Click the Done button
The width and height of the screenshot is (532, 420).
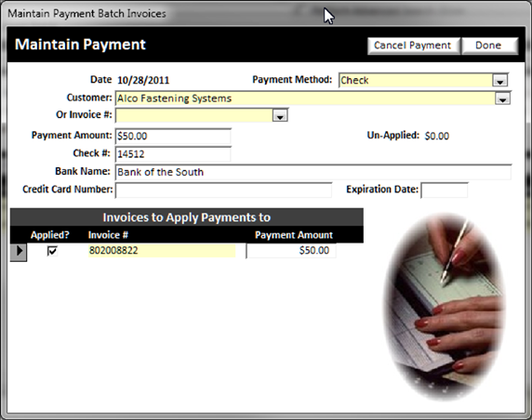(489, 46)
